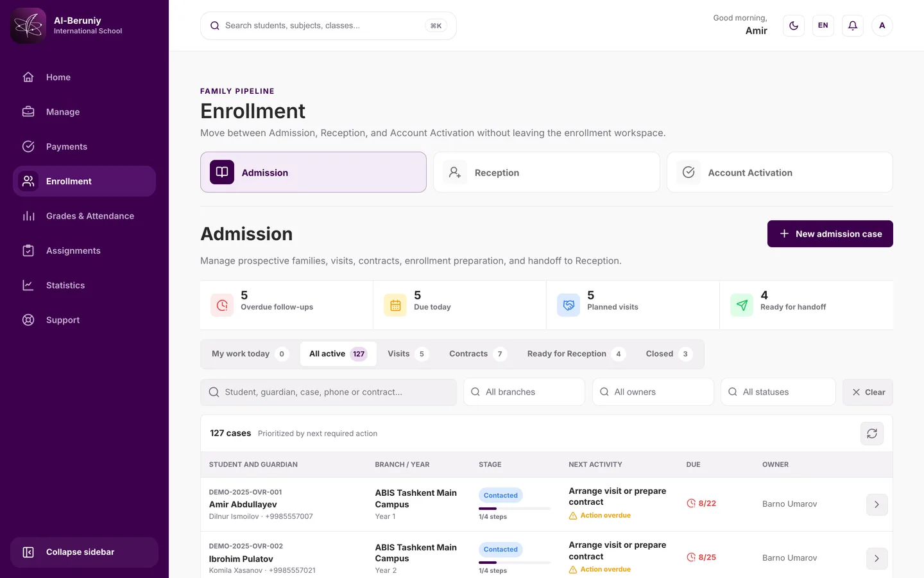Click the overdue 8/25 due date
The height and width of the screenshot is (578, 924).
click(x=701, y=557)
